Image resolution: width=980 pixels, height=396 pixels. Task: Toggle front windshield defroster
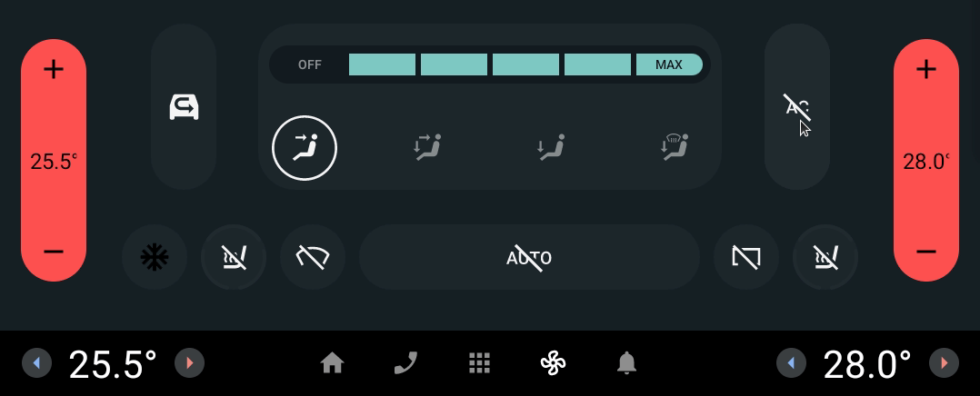point(313,257)
